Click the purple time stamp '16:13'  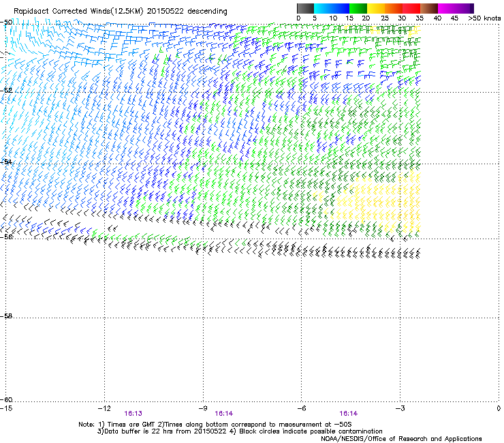[133, 414]
